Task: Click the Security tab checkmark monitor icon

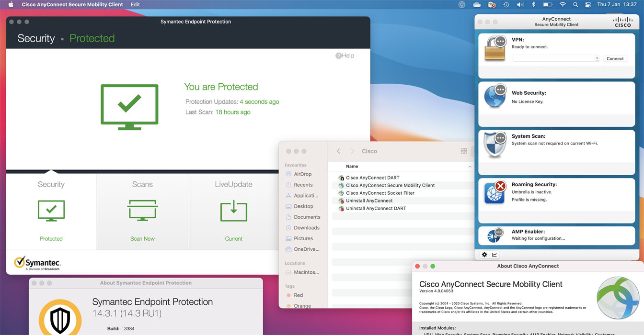Action: coord(51,211)
